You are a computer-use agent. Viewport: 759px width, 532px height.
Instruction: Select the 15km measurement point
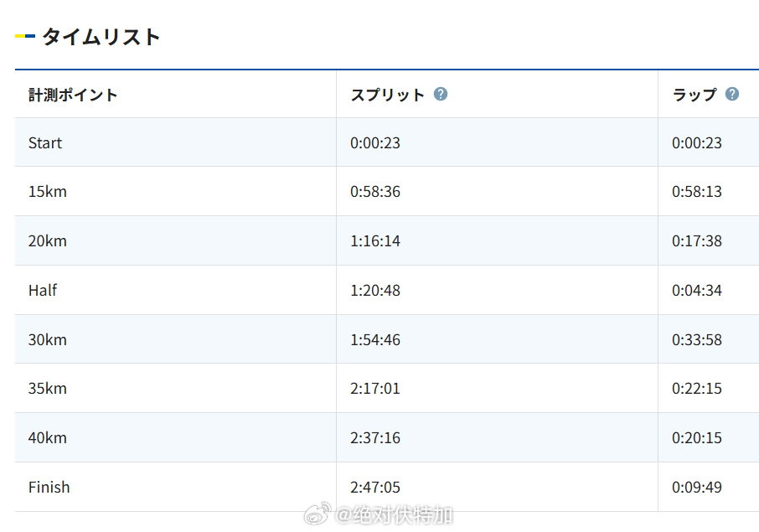[48, 192]
